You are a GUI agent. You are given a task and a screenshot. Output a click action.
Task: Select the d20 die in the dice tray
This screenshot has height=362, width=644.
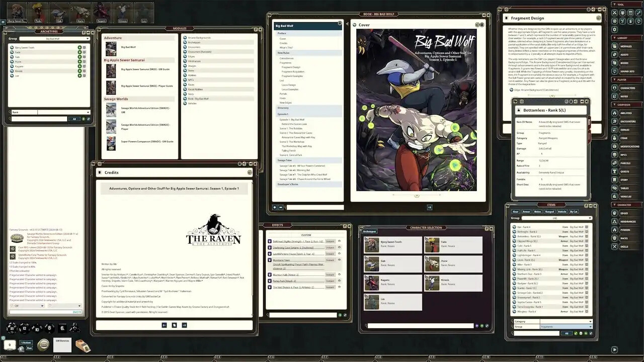click(x=12, y=328)
